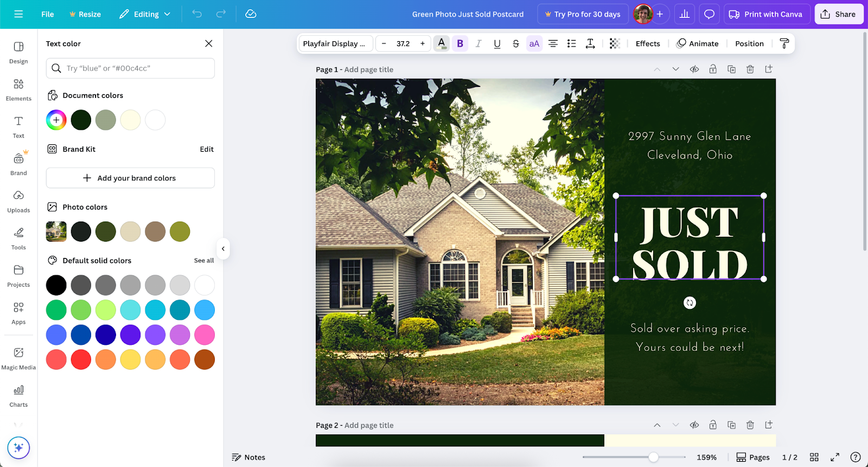The image size is (868, 467).
Task: Toggle italic formatting on text
Action: click(478, 43)
